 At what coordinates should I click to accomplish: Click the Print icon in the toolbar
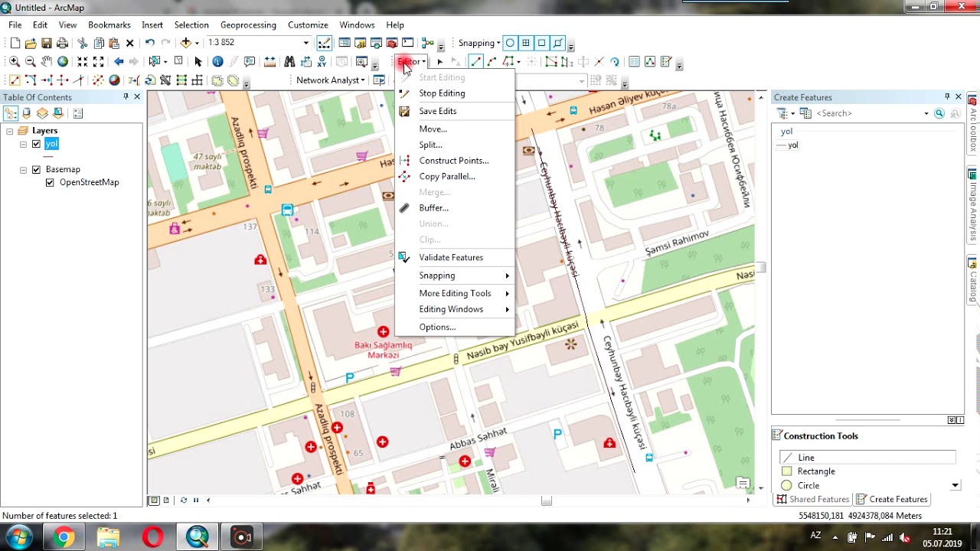pyautogui.click(x=63, y=43)
